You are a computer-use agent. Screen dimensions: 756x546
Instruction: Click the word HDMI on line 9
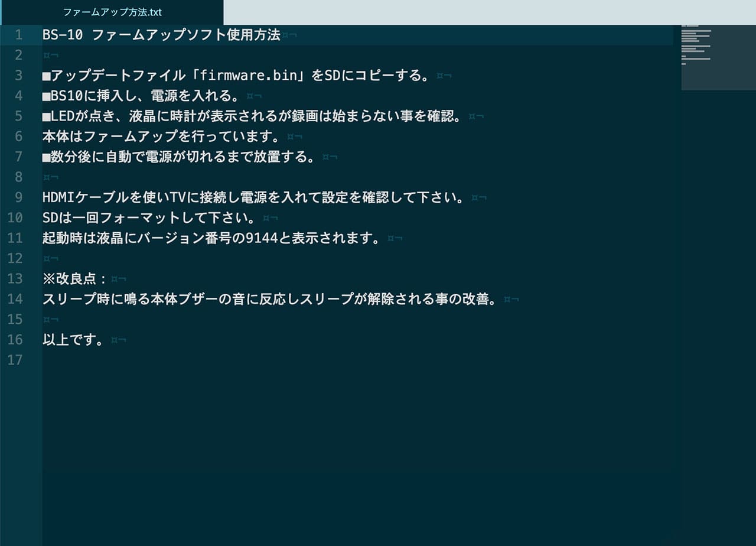[56, 197]
